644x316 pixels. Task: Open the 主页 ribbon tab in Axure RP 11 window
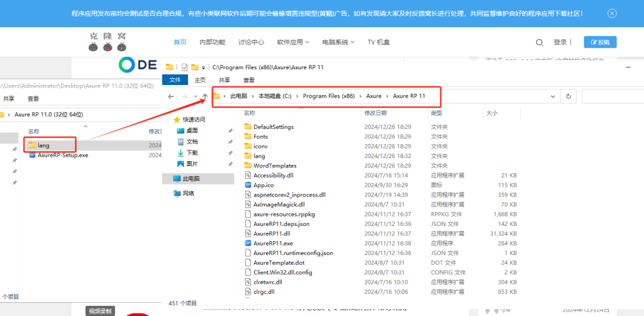200,80
